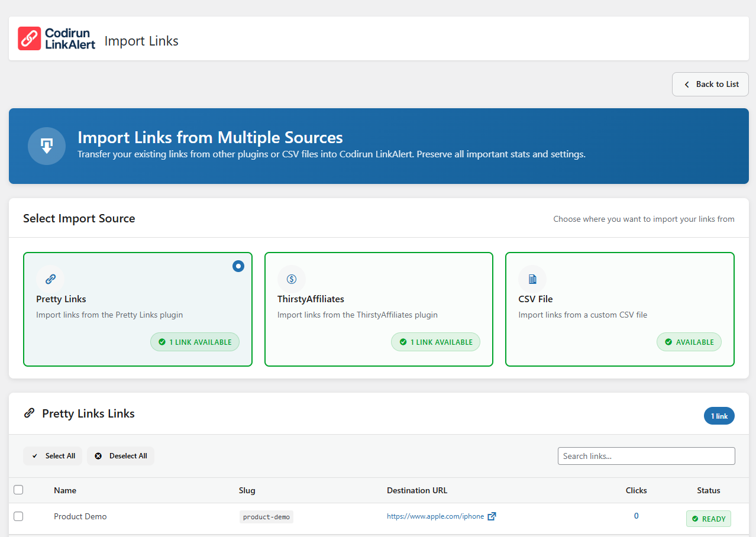The image size is (756, 537).
Task: Click the 1 link count badge
Action: 719,416
